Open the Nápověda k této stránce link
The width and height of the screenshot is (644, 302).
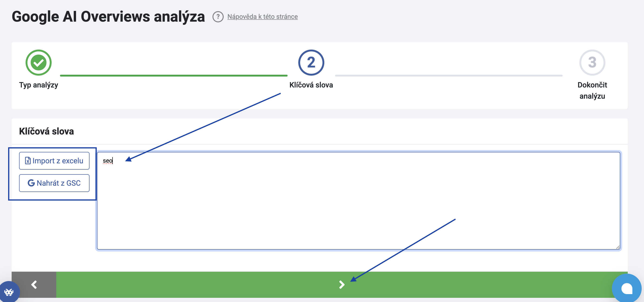coord(262,17)
